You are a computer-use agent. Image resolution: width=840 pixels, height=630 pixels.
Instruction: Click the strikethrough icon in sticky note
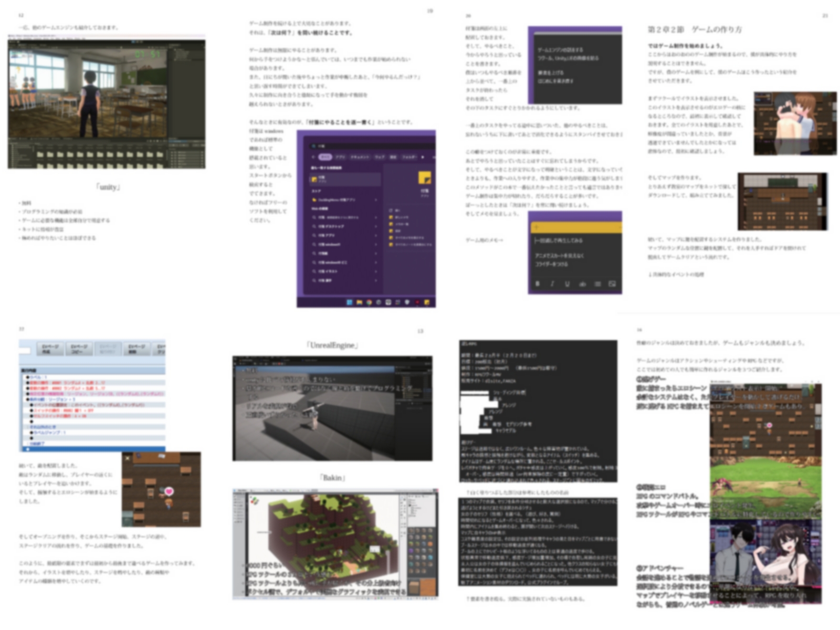pos(582,284)
